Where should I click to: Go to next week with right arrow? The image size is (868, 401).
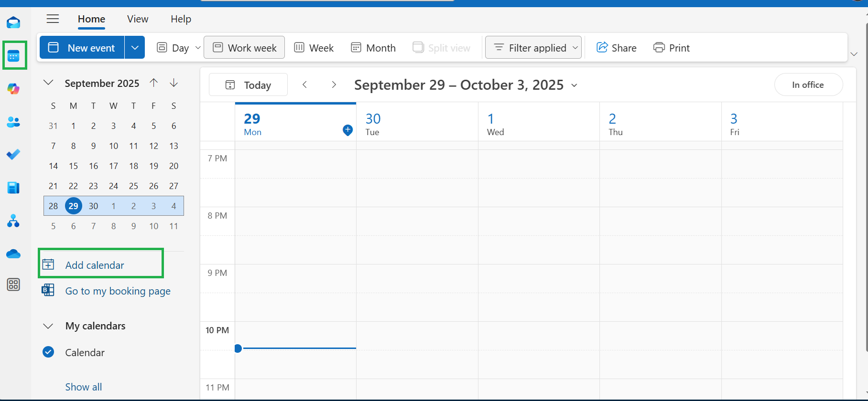click(334, 85)
